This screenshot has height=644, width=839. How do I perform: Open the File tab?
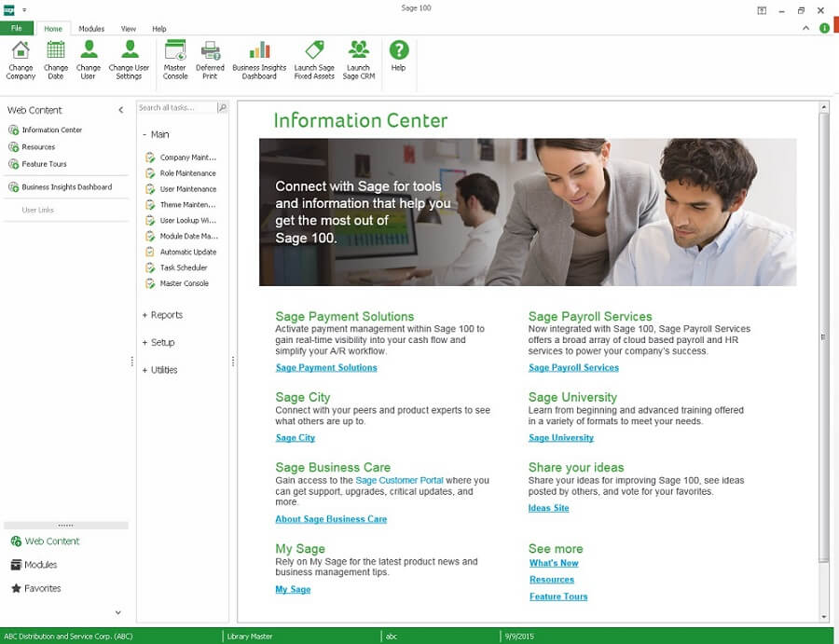15,28
